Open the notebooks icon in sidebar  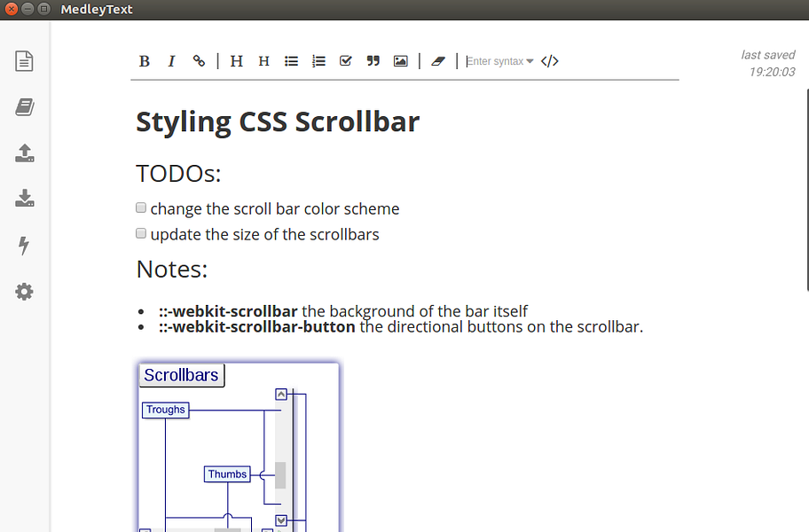pos(24,107)
